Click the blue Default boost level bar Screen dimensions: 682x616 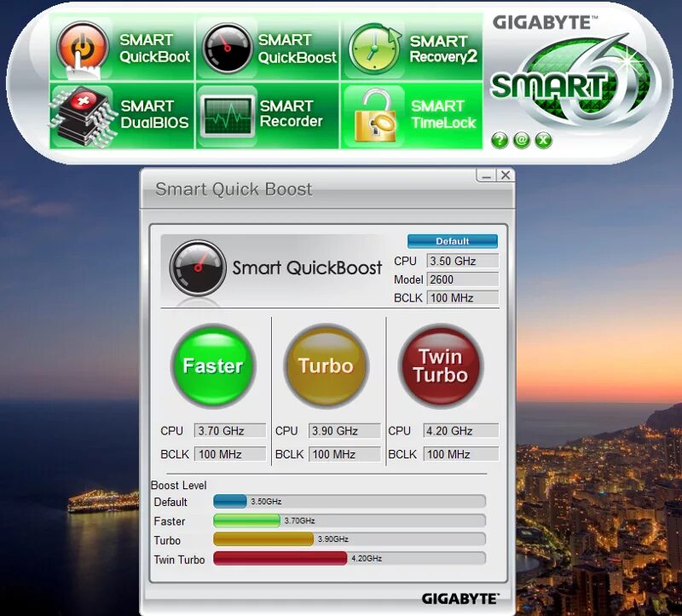229,501
